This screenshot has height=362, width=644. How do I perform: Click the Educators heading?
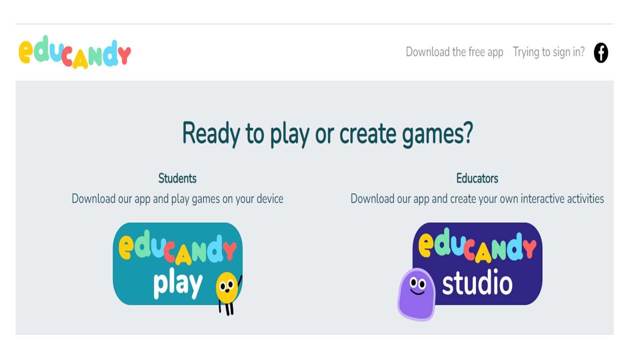(477, 178)
